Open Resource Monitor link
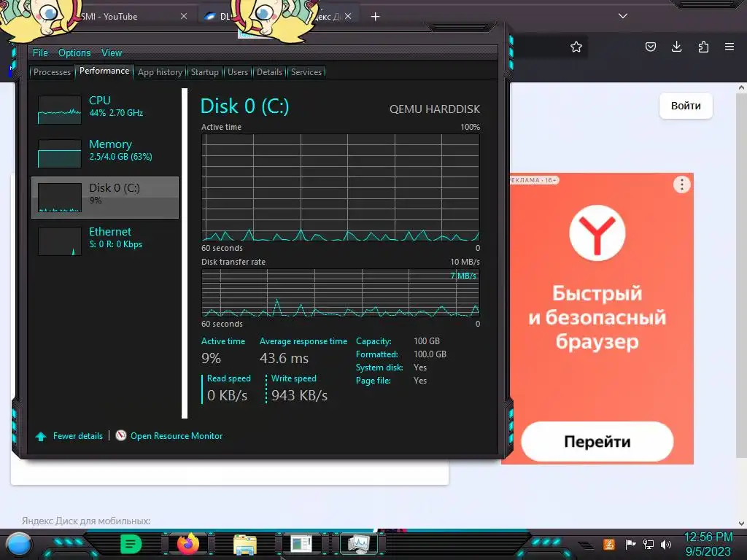The width and height of the screenshot is (747, 560). pyautogui.click(x=177, y=436)
